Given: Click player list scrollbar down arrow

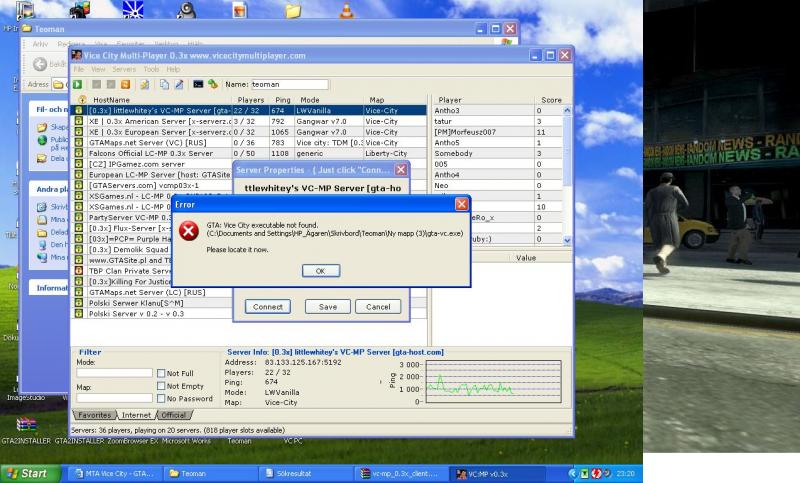Looking at the screenshot, I should pyautogui.click(x=567, y=240).
